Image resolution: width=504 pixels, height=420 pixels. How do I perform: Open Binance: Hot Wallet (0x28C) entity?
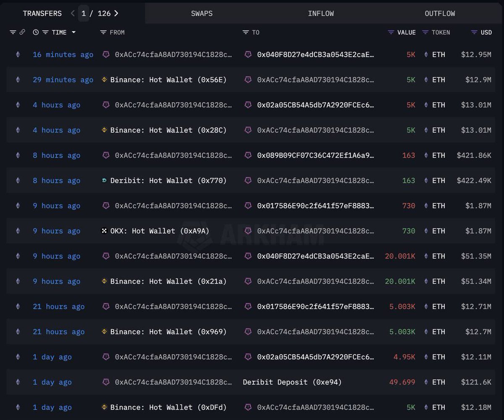(168, 130)
